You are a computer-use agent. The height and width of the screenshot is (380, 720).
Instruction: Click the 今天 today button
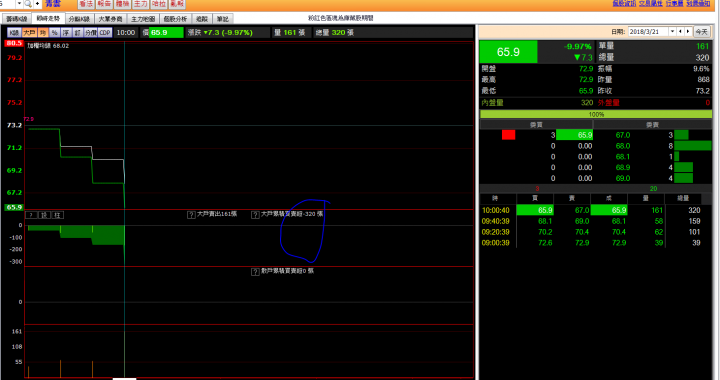(x=702, y=32)
